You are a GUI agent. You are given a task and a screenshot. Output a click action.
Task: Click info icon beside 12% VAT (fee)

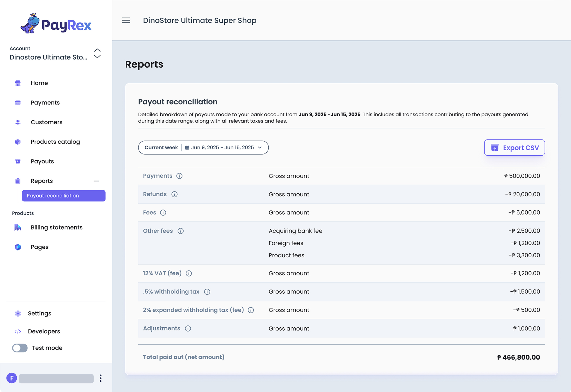tap(189, 273)
